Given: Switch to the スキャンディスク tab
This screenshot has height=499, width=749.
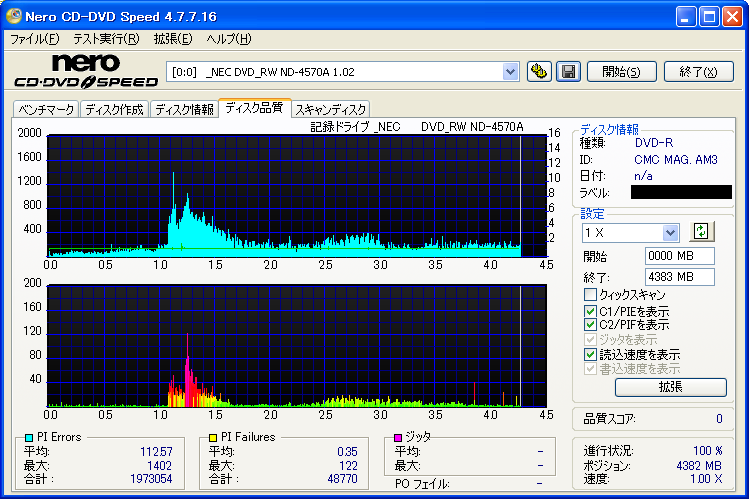Looking at the screenshot, I should pyautogui.click(x=331, y=109).
